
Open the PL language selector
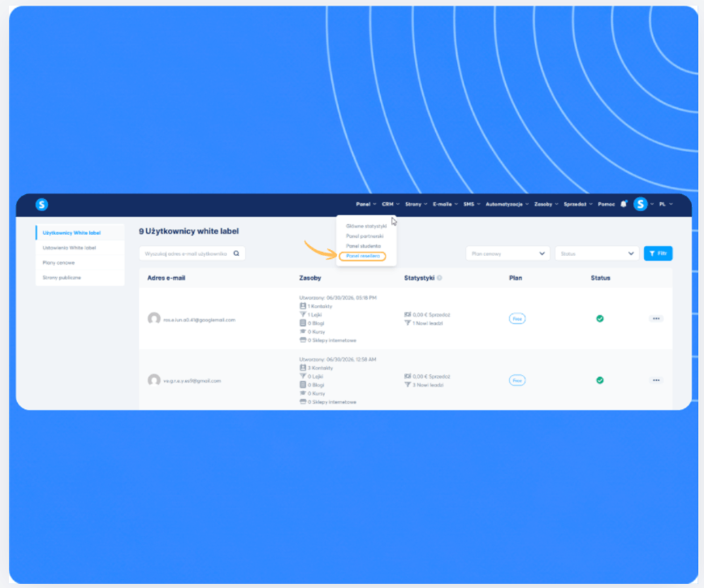(666, 204)
